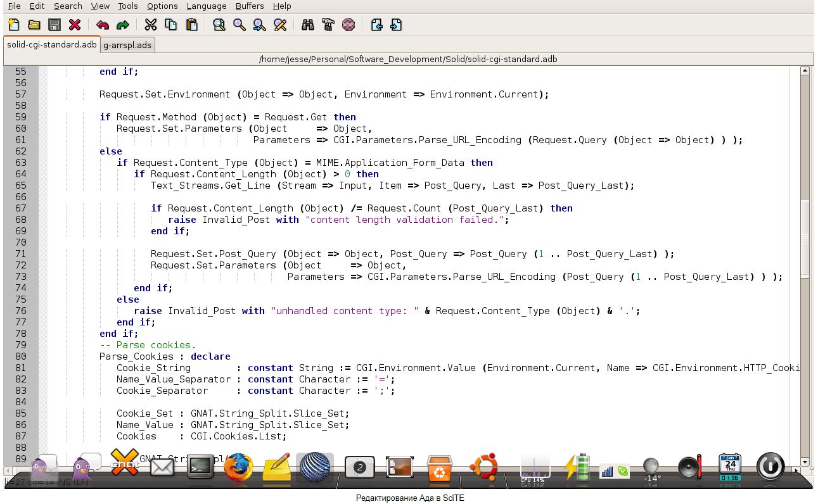Open the mail envelope icon in the dock
Viewport: 818px width, 504px height.
[x=162, y=468]
